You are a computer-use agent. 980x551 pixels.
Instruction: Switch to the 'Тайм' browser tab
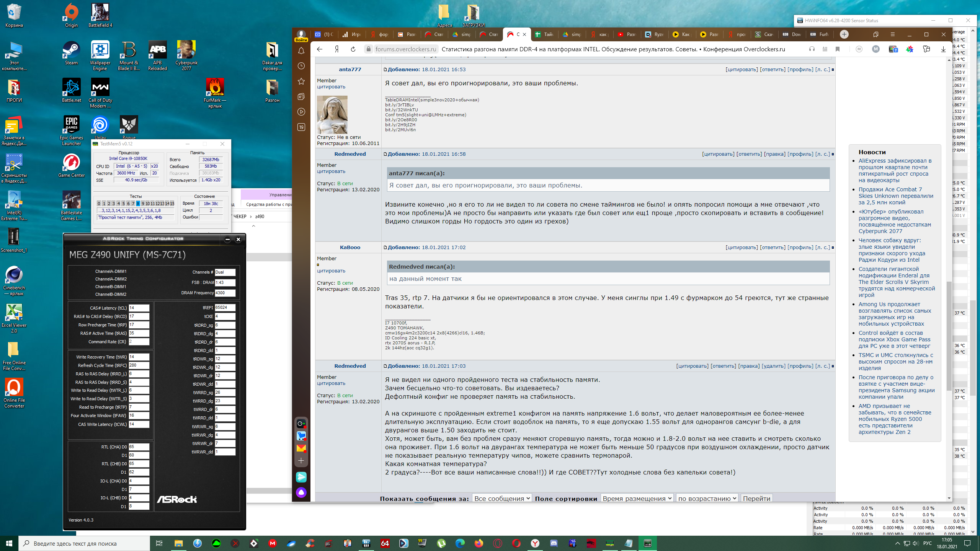click(x=545, y=34)
